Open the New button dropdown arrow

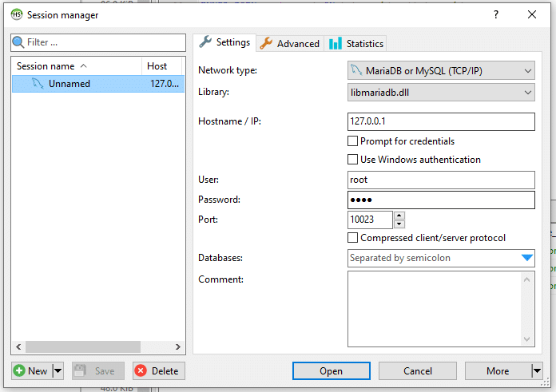(x=58, y=370)
